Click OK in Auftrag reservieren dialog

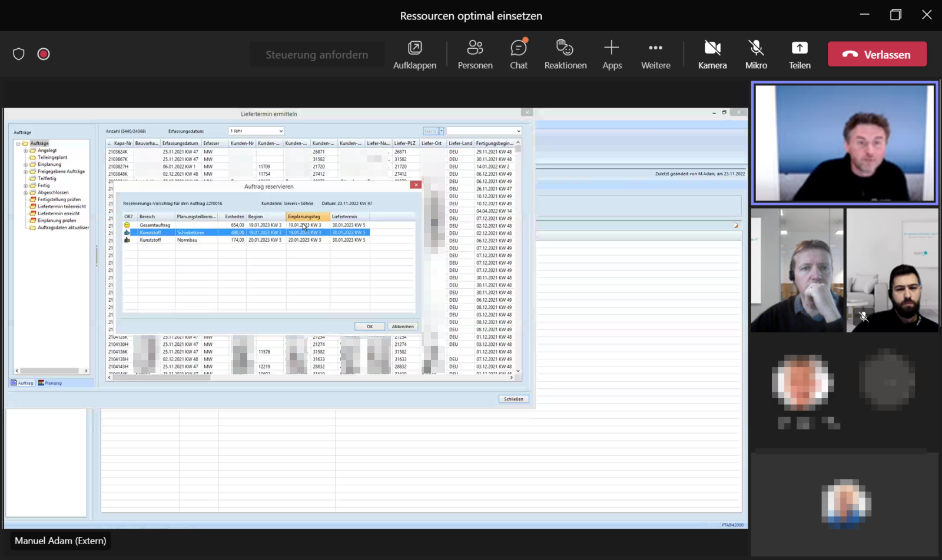(x=370, y=326)
